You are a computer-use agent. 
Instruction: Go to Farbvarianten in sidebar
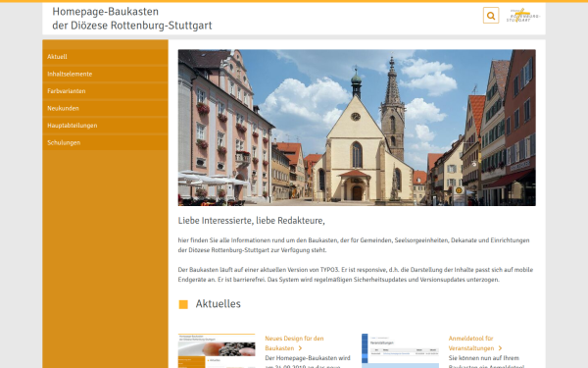click(x=106, y=91)
